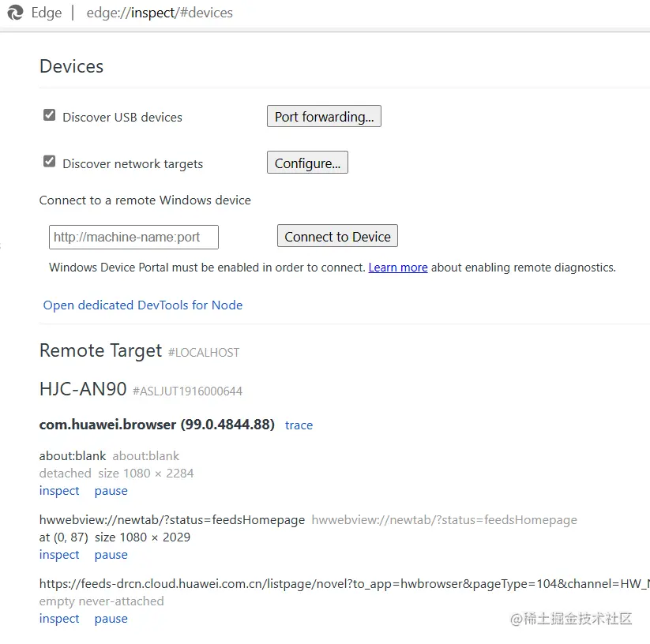650x644 pixels.
Task: Pause the about:blank page
Action: [111, 491]
